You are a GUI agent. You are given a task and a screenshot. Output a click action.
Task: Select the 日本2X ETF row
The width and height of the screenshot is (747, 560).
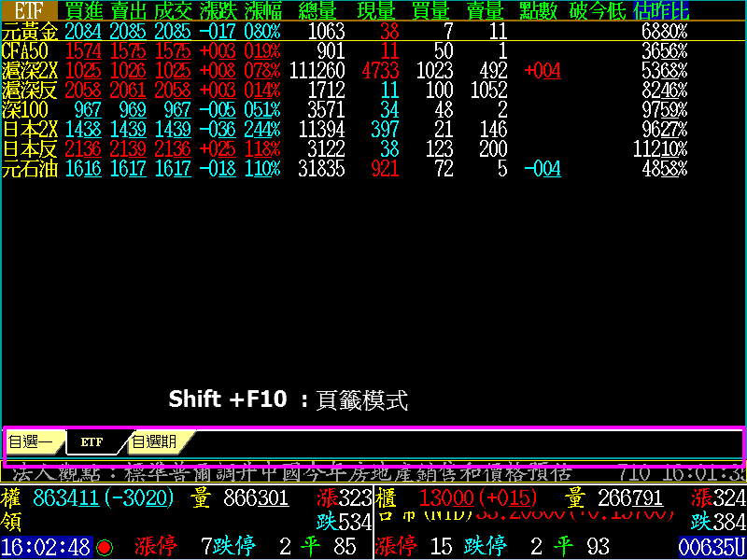point(29,129)
